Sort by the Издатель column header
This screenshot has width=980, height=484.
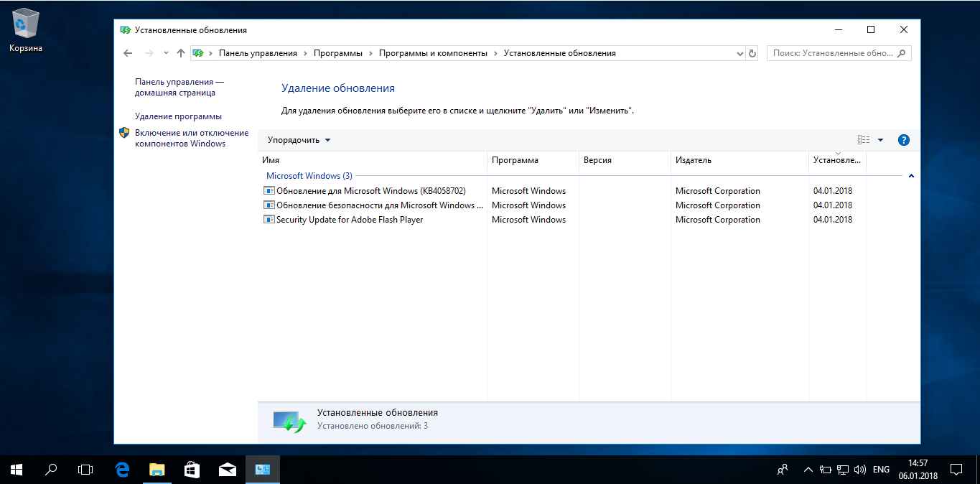click(739, 160)
